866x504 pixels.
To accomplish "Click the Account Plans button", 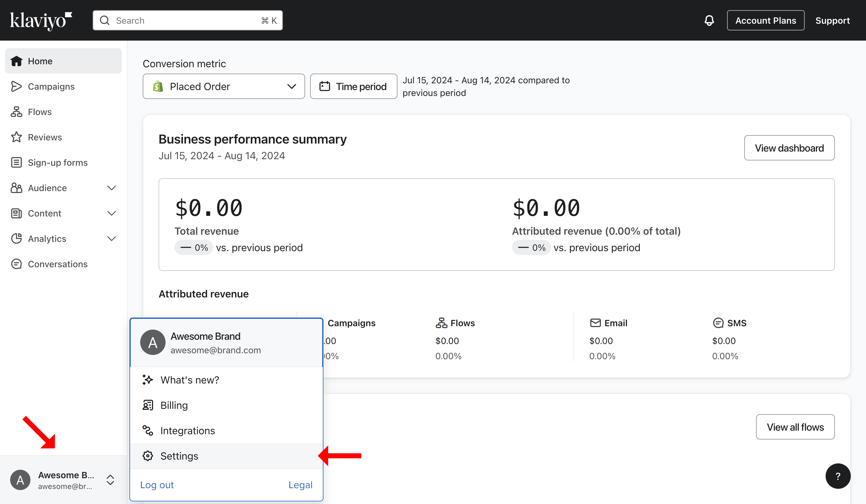I will click(766, 21).
